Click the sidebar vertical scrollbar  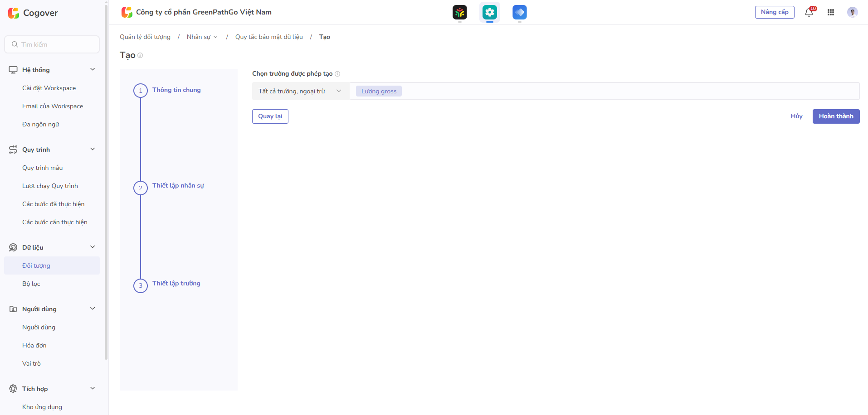[x=106, y=181]
